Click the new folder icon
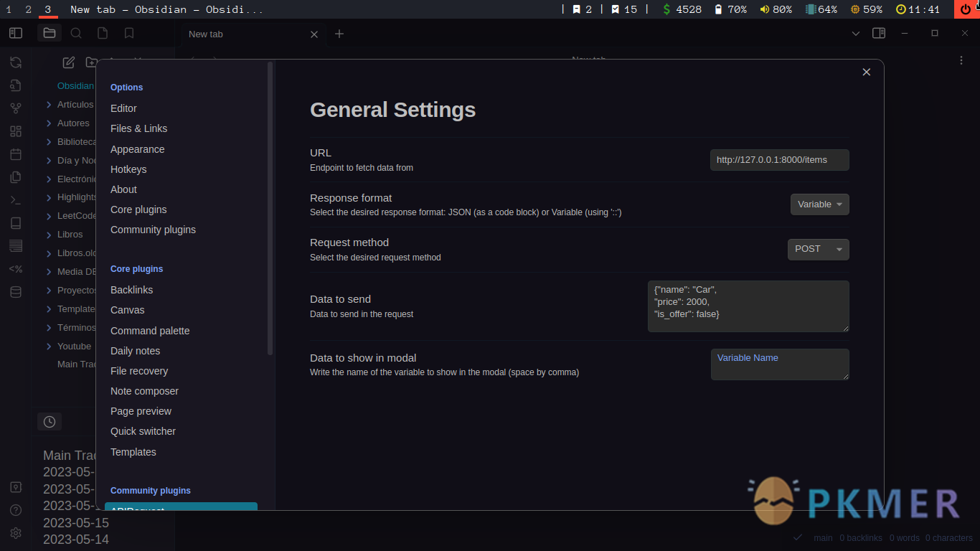The height and width of the screenshot is (551, 980). click(91, 62)
